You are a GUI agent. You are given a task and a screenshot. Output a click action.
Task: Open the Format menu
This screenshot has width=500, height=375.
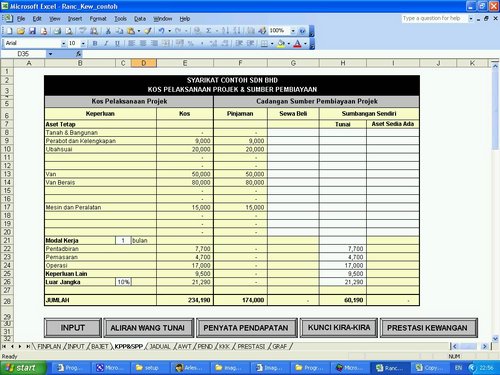98,19
